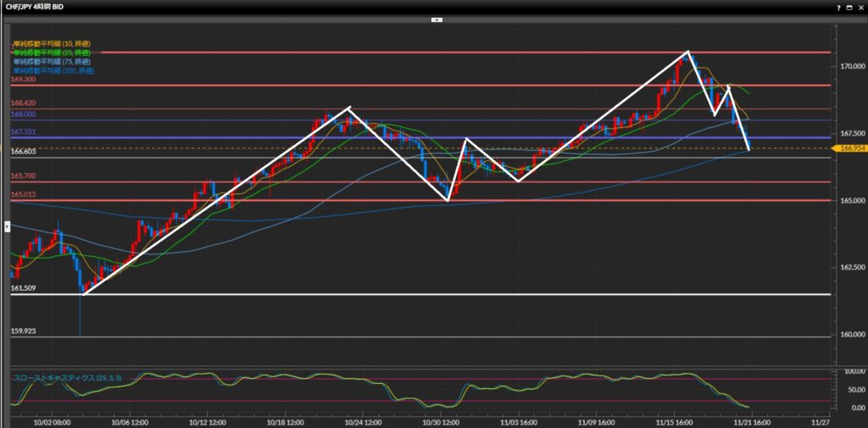Close the CHF/JPY chart window
This screenshot has width=868, height=428.
point(860,6)
